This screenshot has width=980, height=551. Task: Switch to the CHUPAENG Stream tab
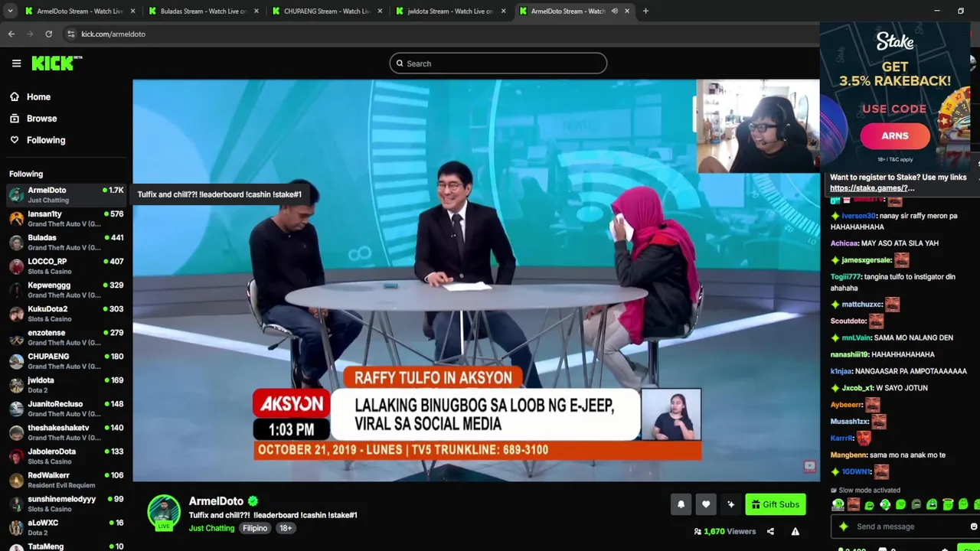[328, 11]
